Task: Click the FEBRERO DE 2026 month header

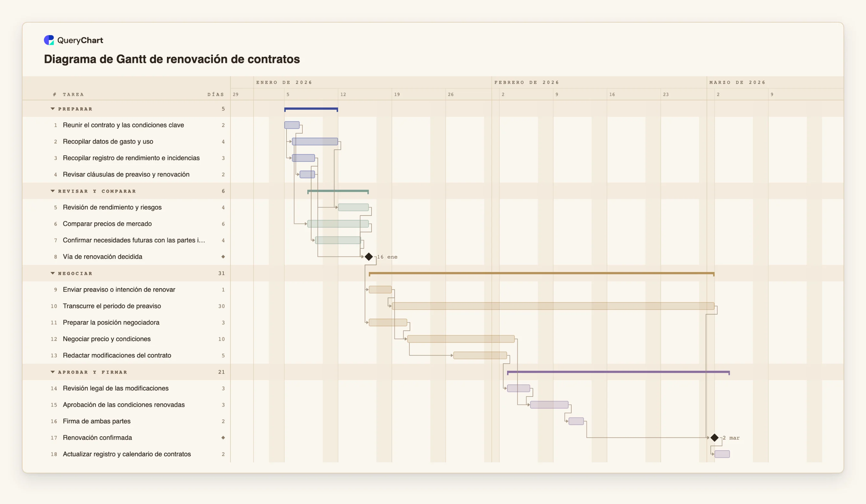Action: (527, 83)
